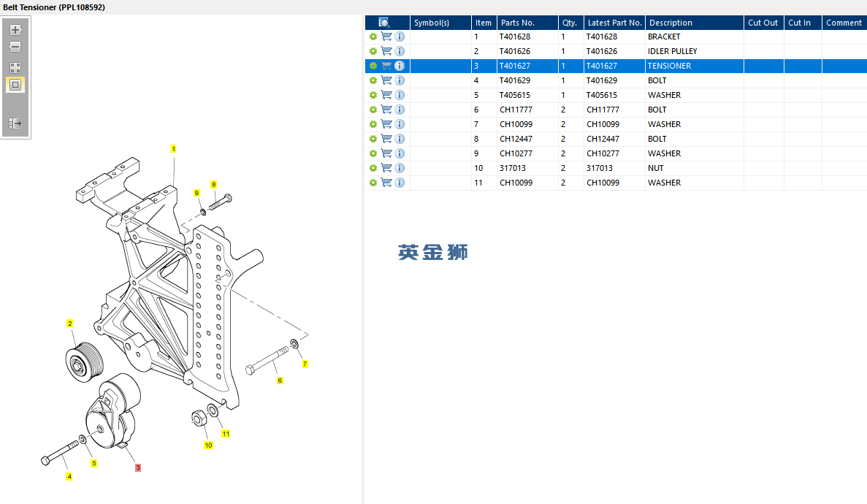
Task: Add item 7 washer to cart
Action: click(386, 124)
